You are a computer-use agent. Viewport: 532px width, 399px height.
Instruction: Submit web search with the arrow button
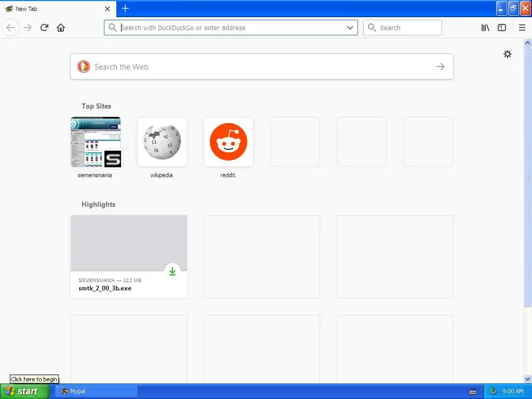tap(441, 66)
